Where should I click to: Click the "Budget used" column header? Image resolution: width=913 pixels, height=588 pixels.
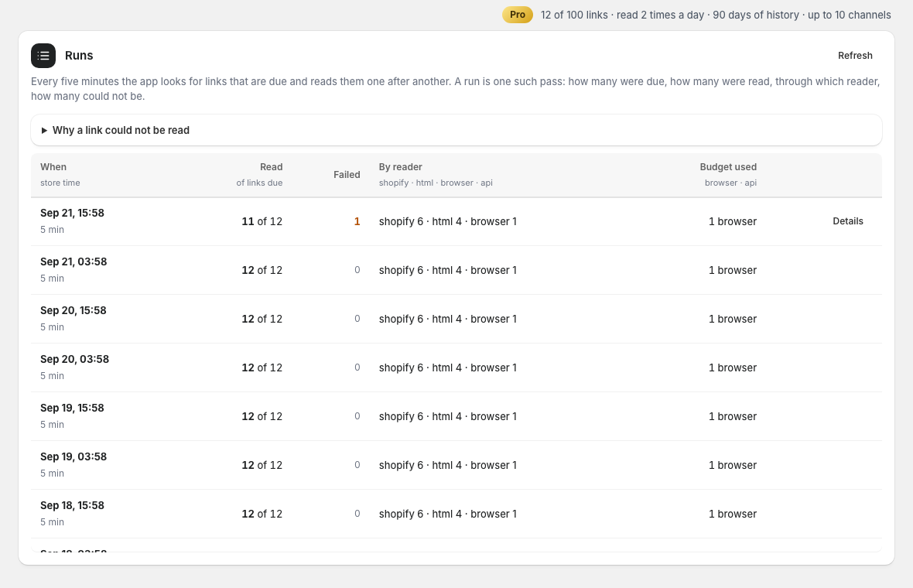tap(728, 167)
